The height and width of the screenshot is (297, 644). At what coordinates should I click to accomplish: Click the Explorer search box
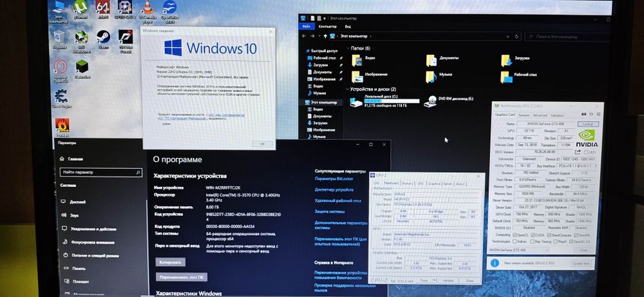point(567,37)
